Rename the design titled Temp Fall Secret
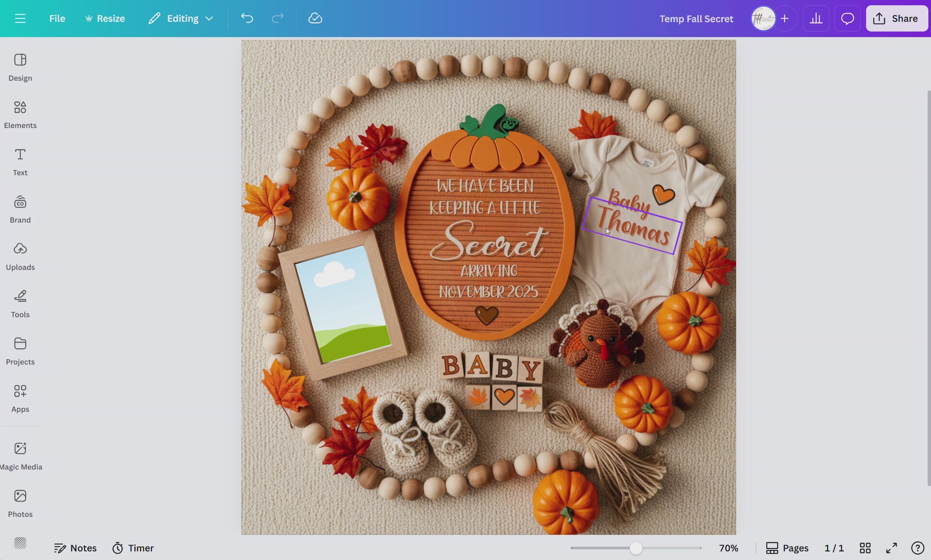This screenshot has width=931, height=560. 696,18
